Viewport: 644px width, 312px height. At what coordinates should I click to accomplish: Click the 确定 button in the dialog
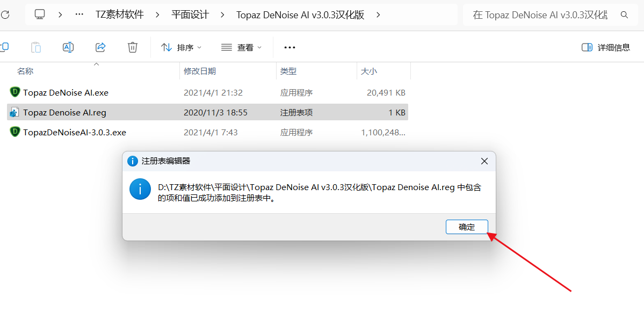467,227
